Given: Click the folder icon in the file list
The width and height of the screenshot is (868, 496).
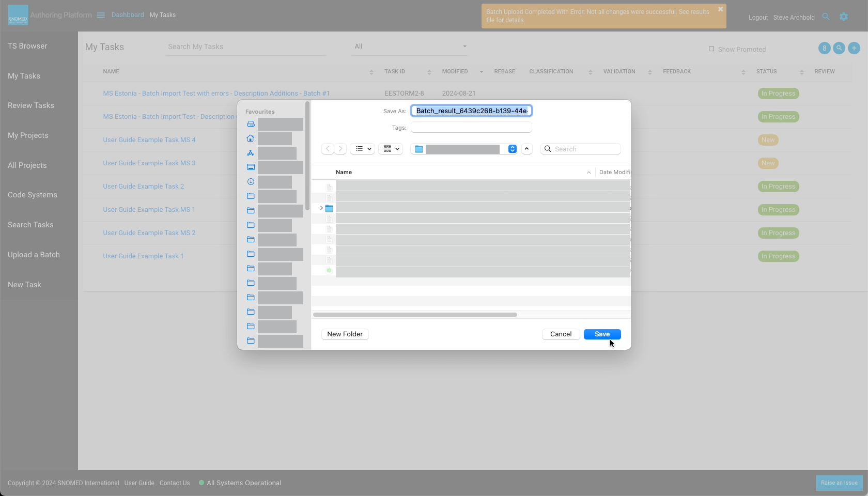Looking at the screenshot, I should 329,208.
